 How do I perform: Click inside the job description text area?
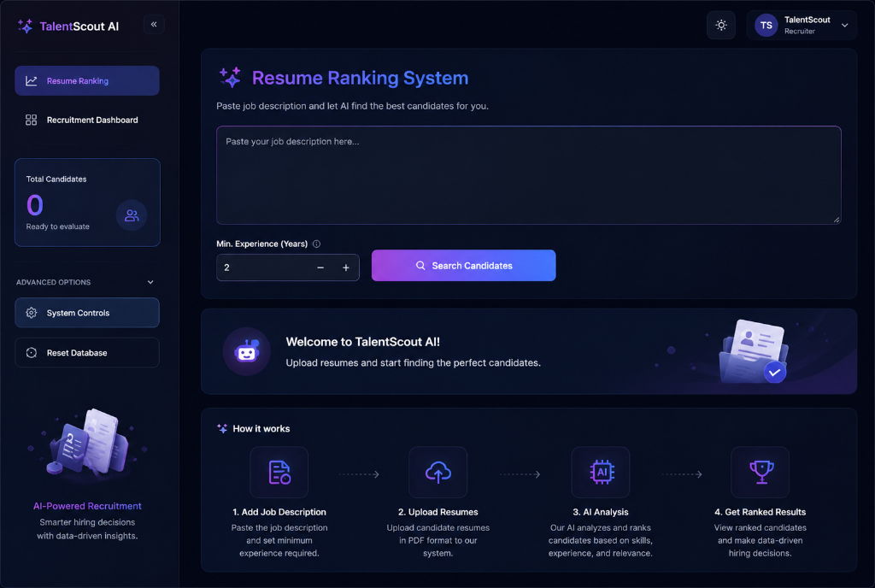tap(528, 175)
